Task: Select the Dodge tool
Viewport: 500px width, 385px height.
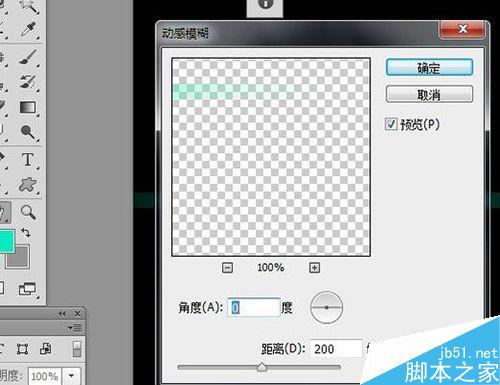Action: pyautogui.click(x=28, y=132)
